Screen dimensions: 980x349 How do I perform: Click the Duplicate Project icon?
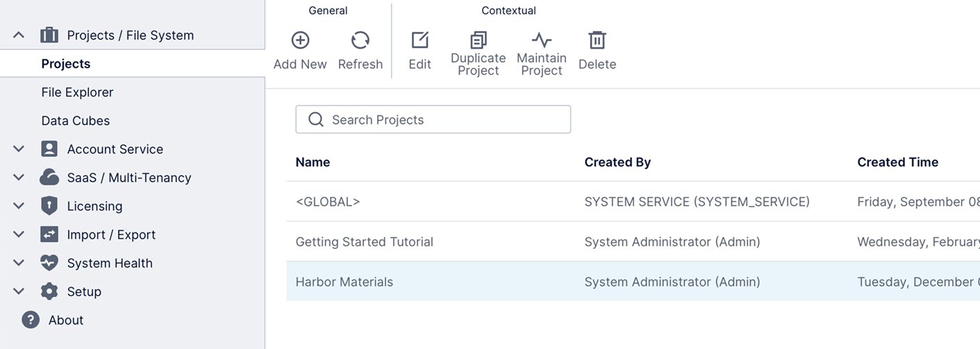(x=479, y=40)
